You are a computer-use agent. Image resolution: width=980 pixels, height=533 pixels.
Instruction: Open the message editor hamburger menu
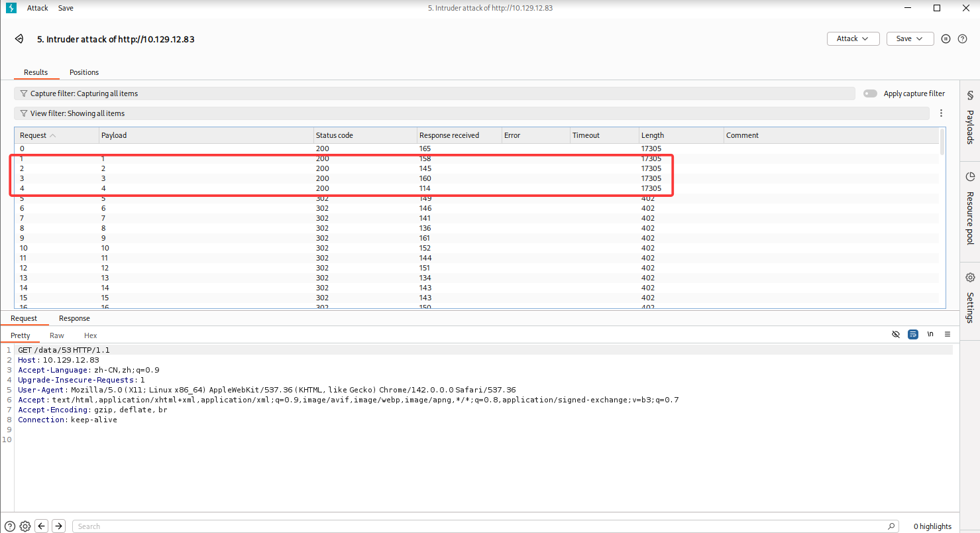(948, 335)
